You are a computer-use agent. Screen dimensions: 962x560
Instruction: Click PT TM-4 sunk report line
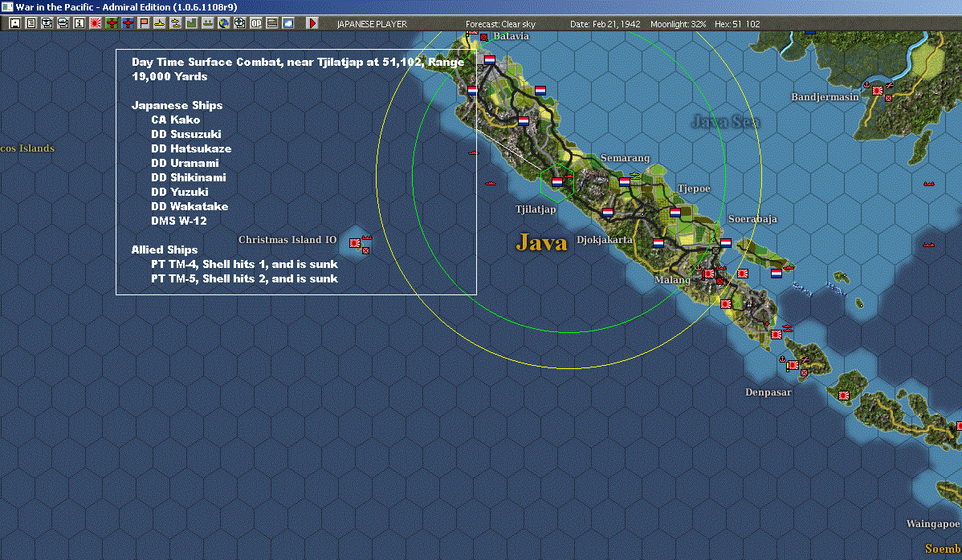[244, 264]
